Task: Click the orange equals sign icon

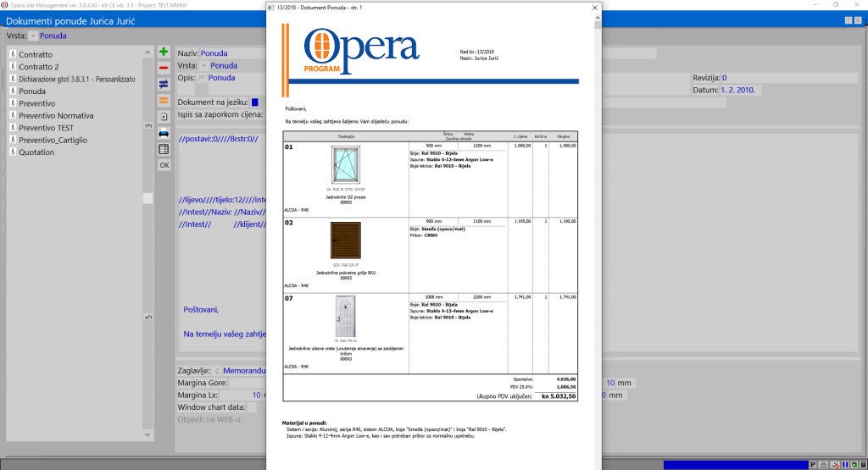Action: 164,101
